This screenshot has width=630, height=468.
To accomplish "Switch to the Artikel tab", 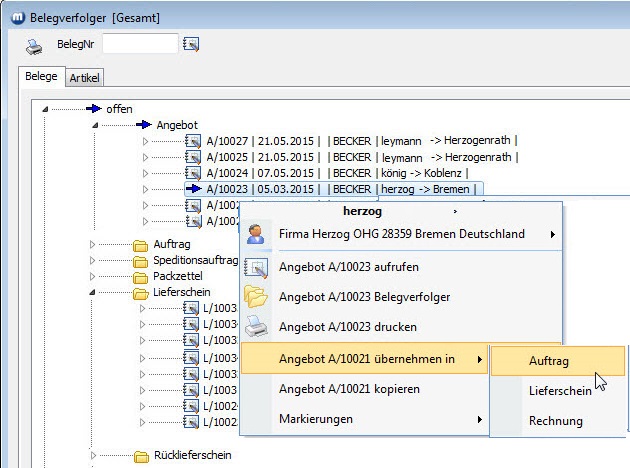I will tap(85, 78).
